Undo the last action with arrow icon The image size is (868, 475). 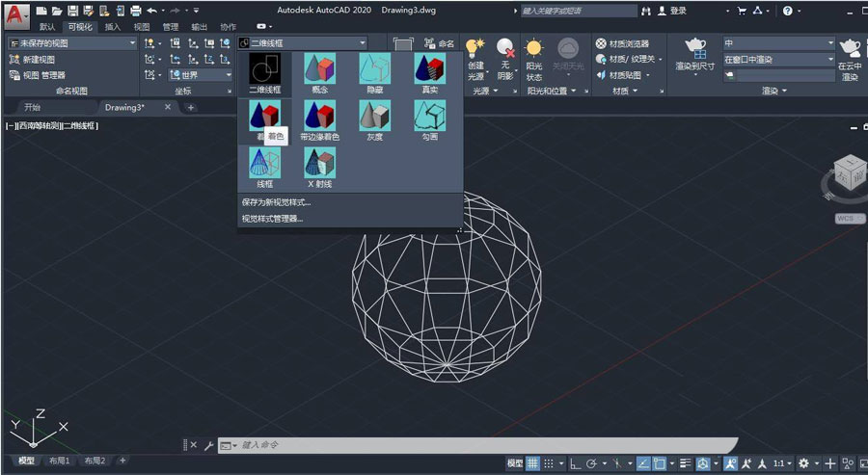coord(151,11)
